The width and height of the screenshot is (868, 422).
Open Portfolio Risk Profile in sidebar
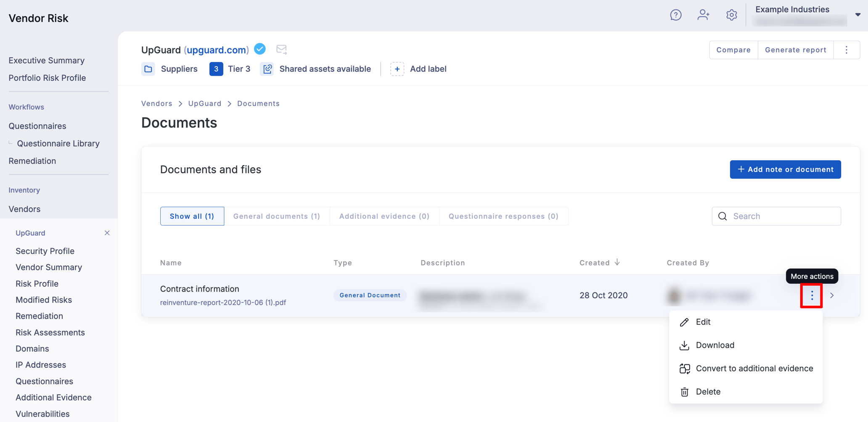pyautogui.click(x=47, y=78)
